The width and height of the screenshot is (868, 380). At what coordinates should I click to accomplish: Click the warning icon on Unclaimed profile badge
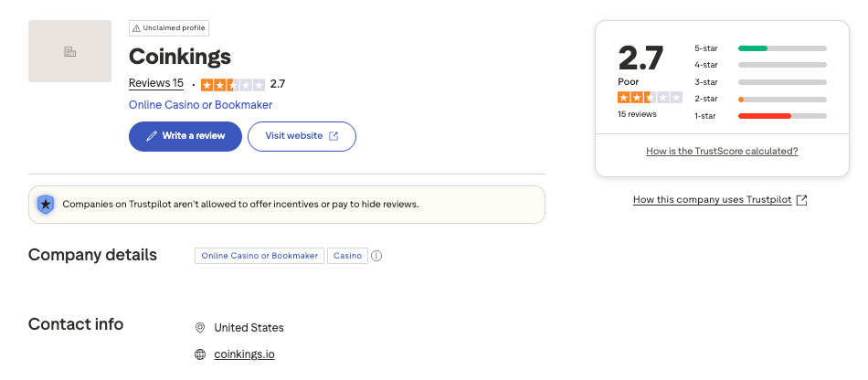[x=136, y=28]
